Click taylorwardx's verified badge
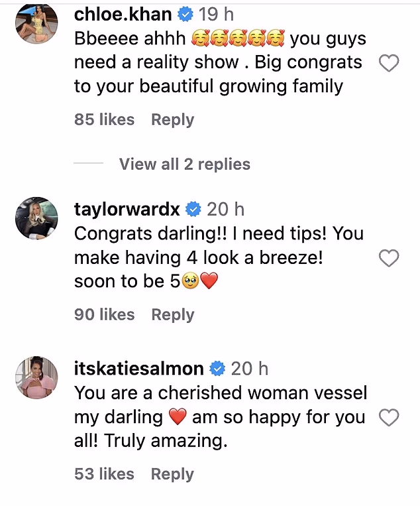This screenshot has width=420, height=506. coord(193,210)
